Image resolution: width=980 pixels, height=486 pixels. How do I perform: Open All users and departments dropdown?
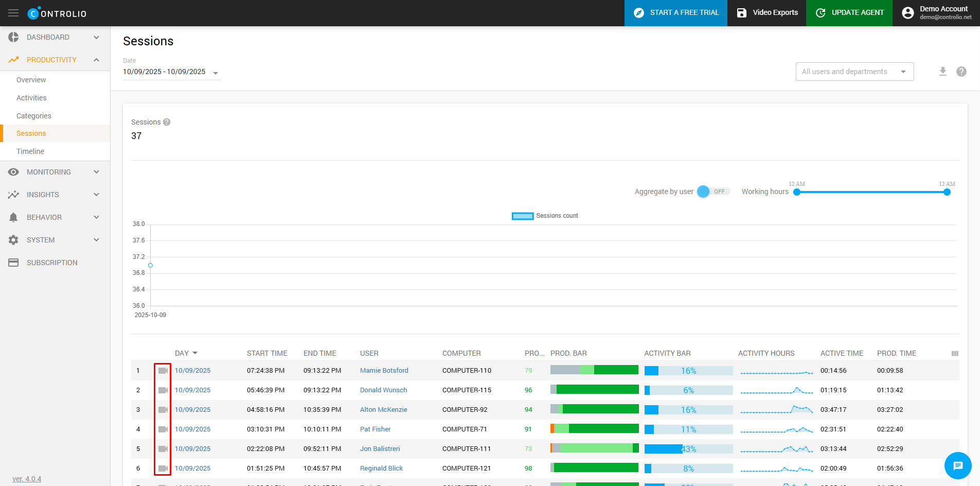(854, 72)
